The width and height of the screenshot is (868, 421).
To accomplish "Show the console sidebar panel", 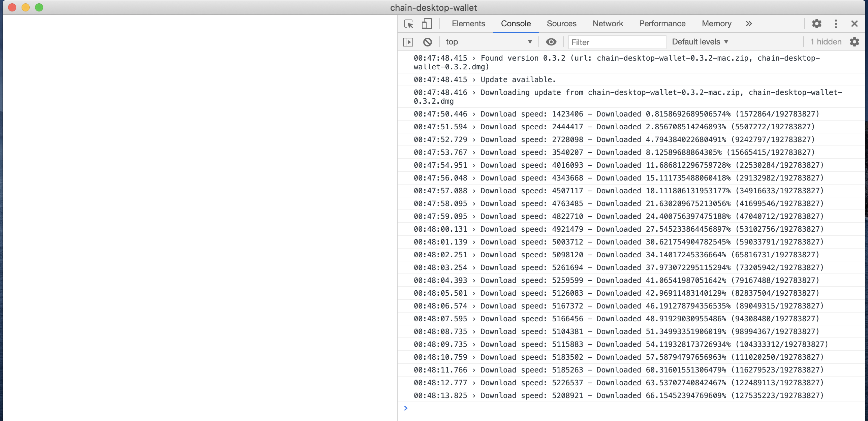I will (x=408, y=42).
